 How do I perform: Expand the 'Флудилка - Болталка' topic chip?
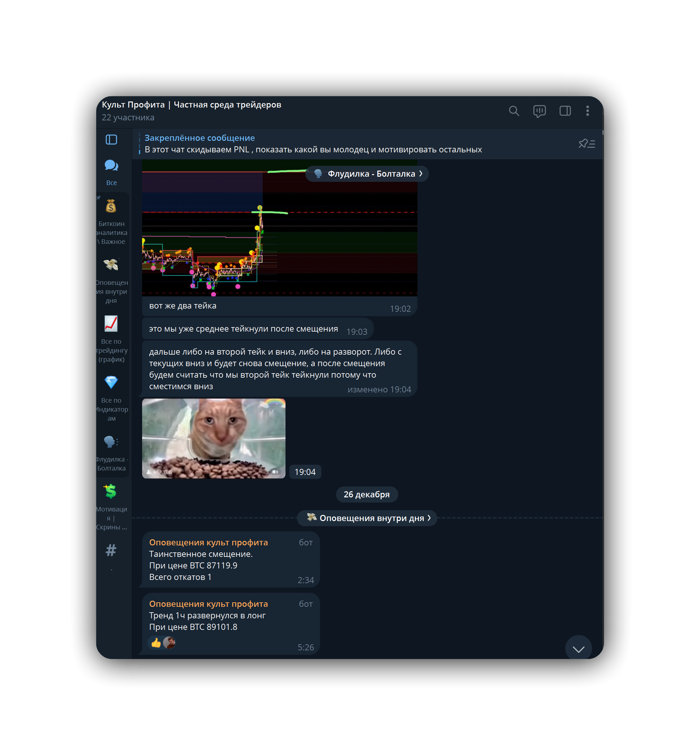coord(367,174)
